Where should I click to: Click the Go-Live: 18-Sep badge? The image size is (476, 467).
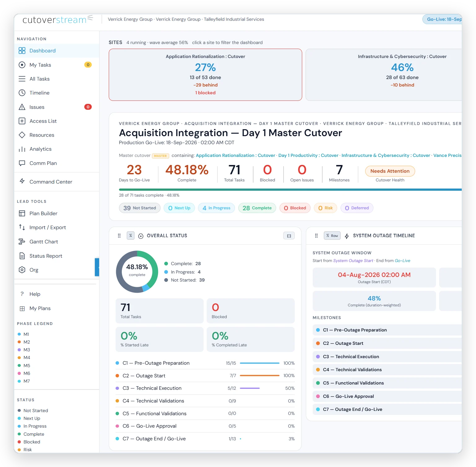pyautogui.click(x=443, y=19)
